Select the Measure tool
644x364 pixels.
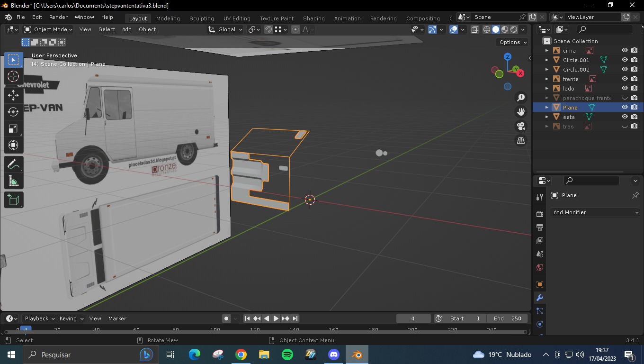pyautogui.click(x=13, y=182)
